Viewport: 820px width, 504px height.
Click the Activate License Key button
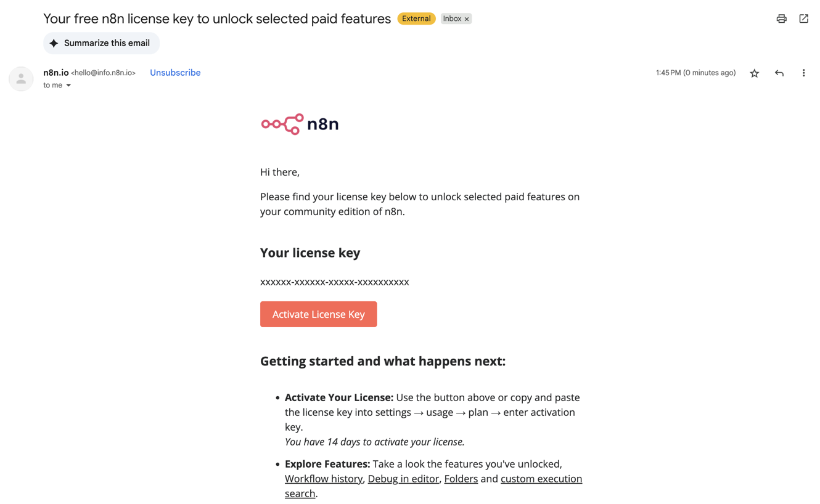pos(318,314)
